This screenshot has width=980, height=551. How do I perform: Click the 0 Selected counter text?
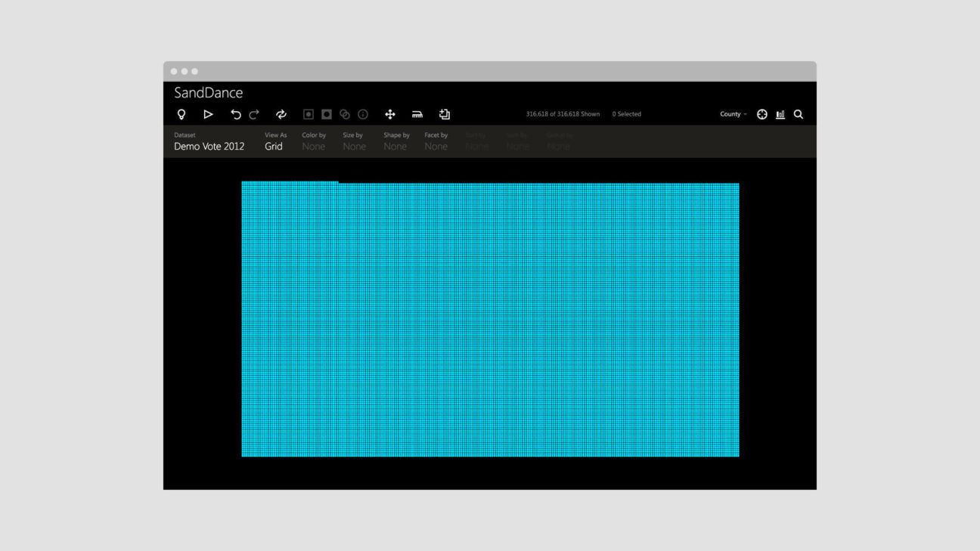pos(626,113)
